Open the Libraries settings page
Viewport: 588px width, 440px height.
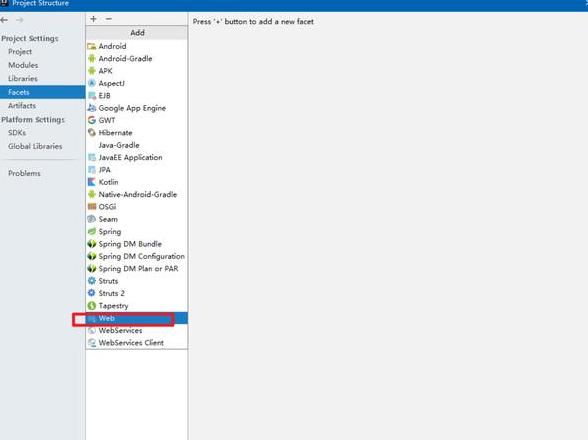(23, 79)
